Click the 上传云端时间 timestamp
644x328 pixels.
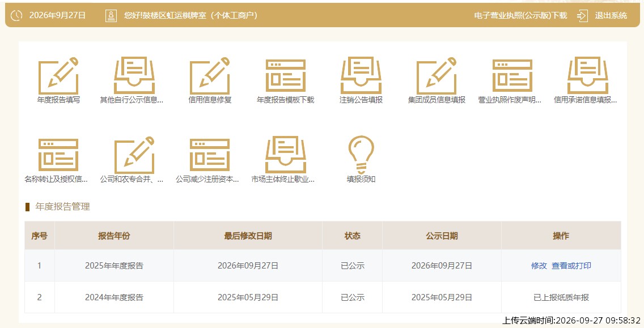point(571,321)
